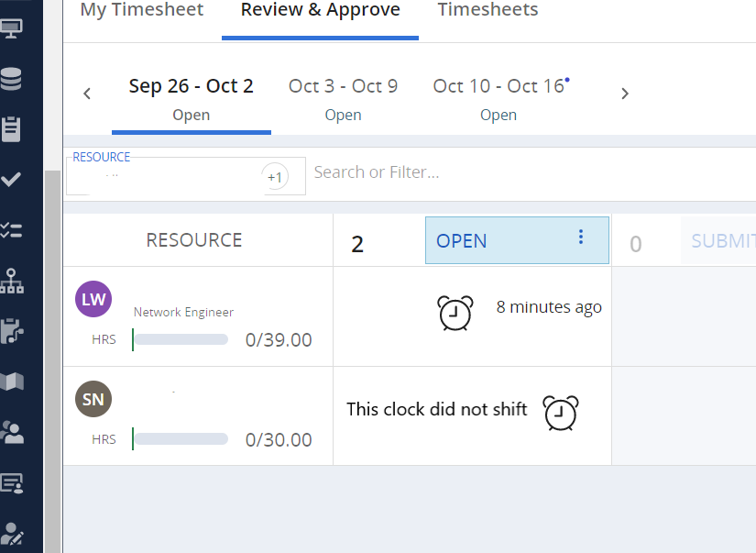Switch to the Timesheets tab
Image resolution: width=756 pixels, height=553 pixels.
pyautogui.click(x=488, y=11)
